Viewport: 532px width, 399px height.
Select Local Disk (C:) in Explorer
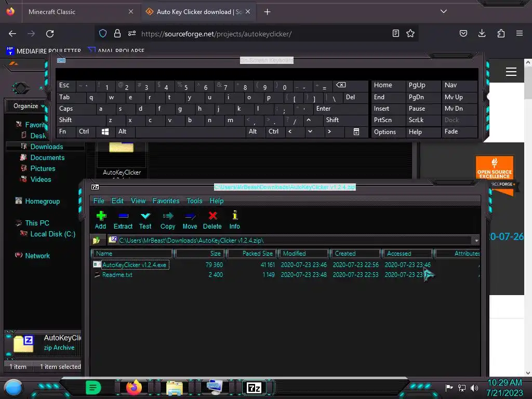coord(52,234)
